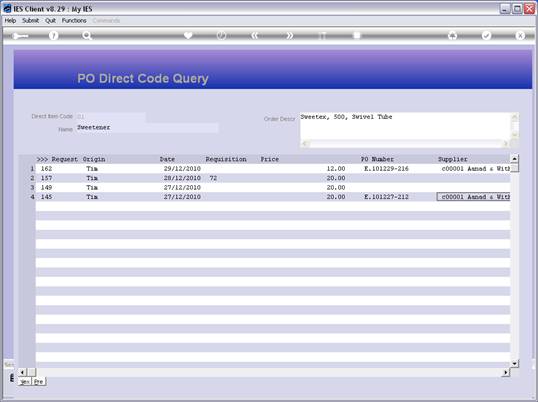
Task: Click the checkmark submit icon
Action: pos(486,35)
